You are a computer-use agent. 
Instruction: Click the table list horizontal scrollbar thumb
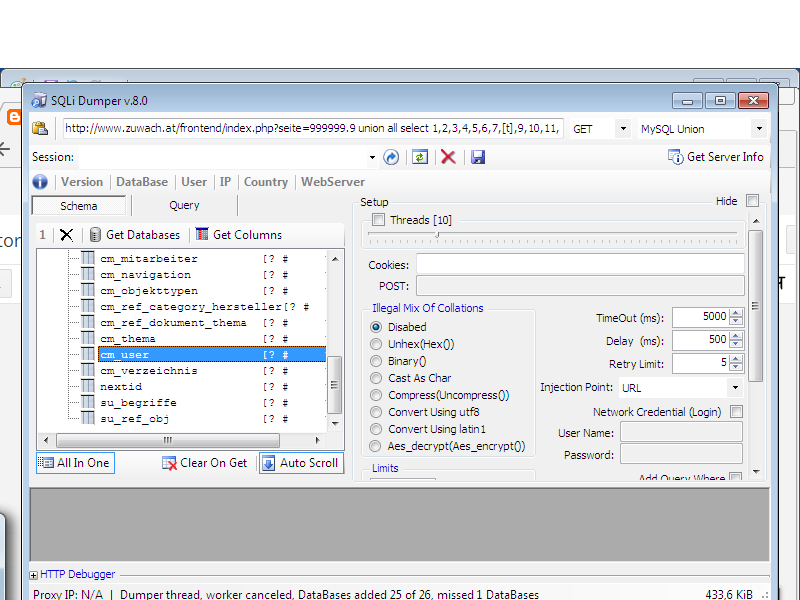[168, 440]
